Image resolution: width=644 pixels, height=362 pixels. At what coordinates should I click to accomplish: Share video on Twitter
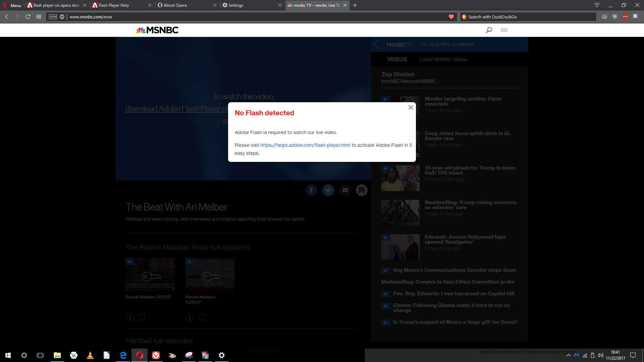[328, 190]
